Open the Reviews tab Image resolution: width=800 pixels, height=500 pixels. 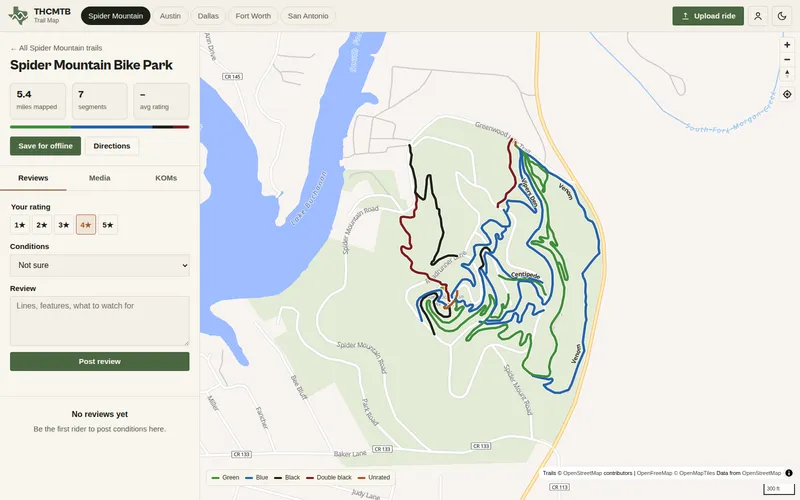pyautogui.click(x=33, y=178)
